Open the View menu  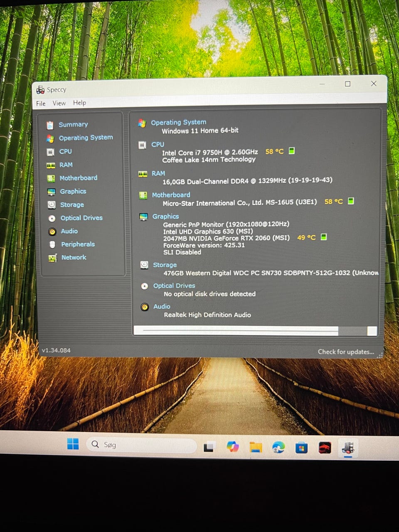click(x=59, y=103)
